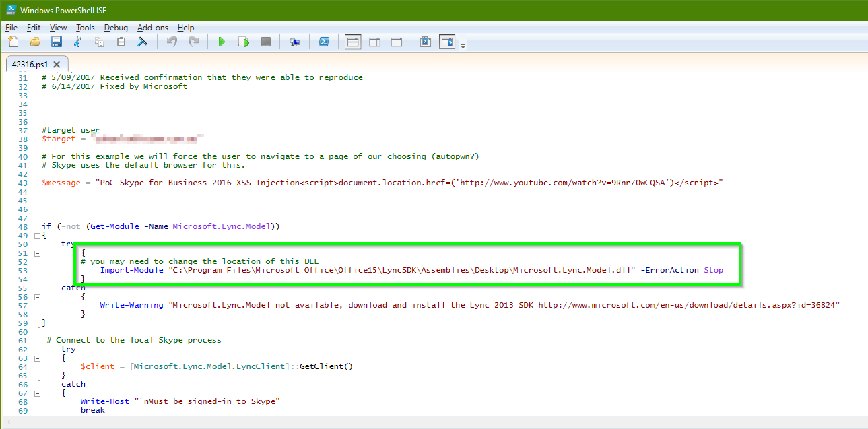Click the Run Selection icon

pyautogui.click(x=244, y=42)
